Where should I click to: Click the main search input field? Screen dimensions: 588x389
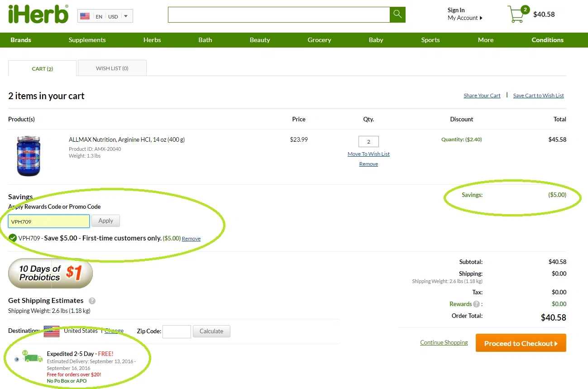pos(279,14)
